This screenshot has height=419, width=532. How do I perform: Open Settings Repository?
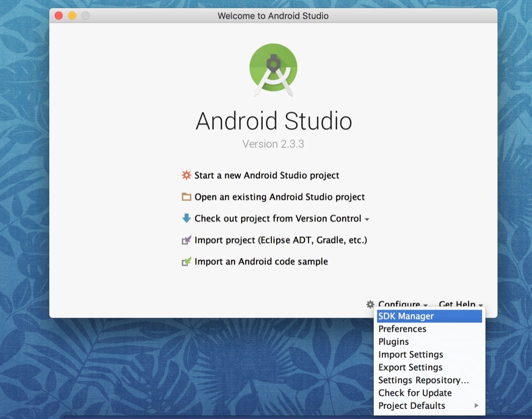tap(423, 380)
